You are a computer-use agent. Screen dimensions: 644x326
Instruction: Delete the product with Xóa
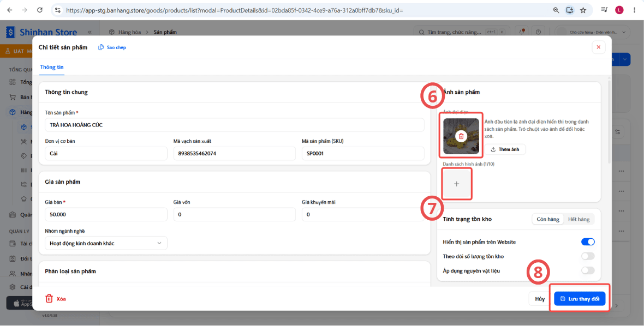[56, 299]
